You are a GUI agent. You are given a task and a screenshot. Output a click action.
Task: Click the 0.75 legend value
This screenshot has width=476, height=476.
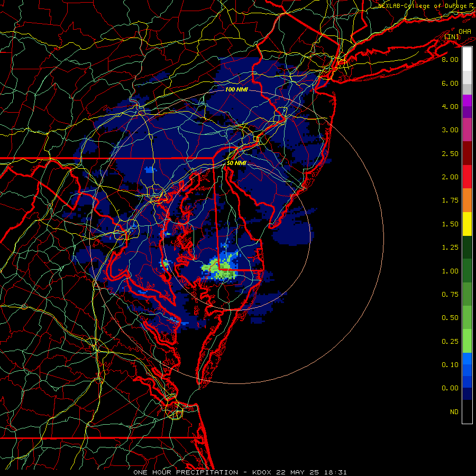click(450, 295)
